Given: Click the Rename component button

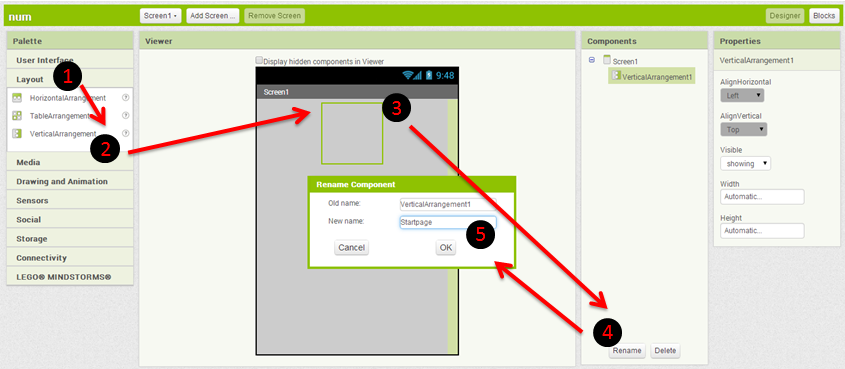Looking at the screenshot, I should click(x=627, y=351).
